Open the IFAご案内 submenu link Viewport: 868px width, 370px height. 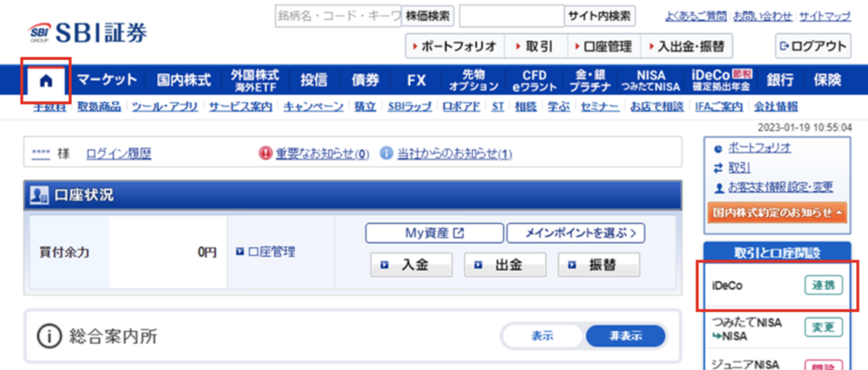click(718, 106)
